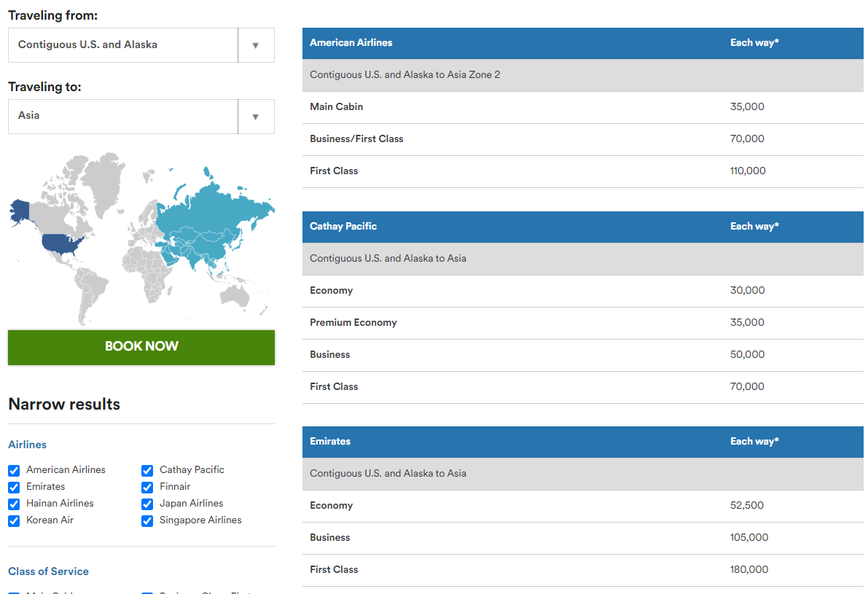Click the 110,000 miles value
Image resolution: width=868 pixels, height=594 pixels.
[747, 171]
